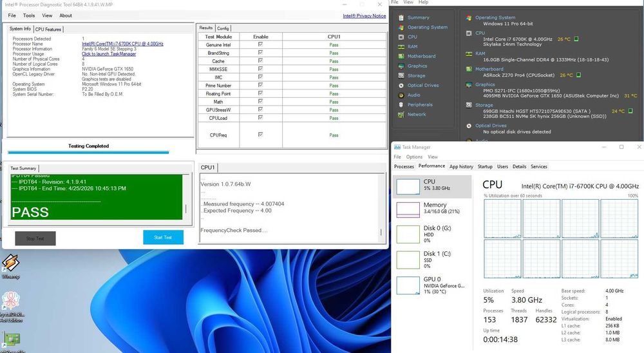Screen dimensions: 644x353
Task: Open the Options menu in Task Manager
Action: coord(414,157)
